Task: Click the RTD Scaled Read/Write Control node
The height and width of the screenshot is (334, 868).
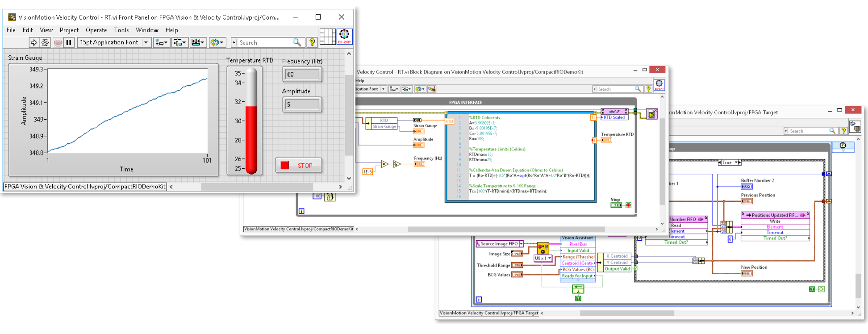Action: pos(615,114)
